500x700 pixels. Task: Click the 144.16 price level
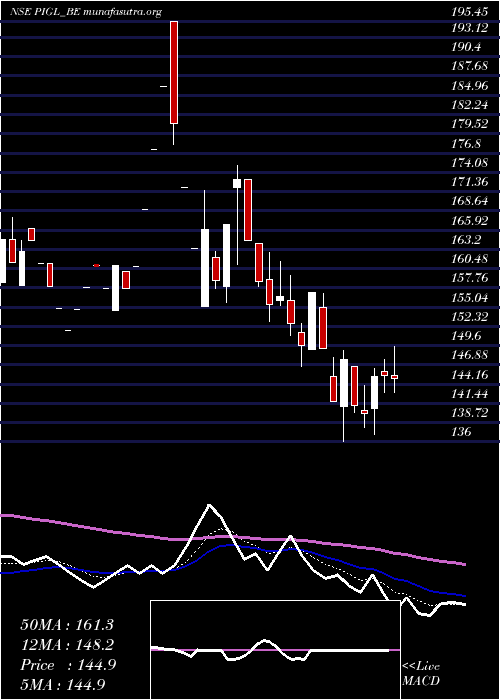pyautogui.click(x=471, y=375)
